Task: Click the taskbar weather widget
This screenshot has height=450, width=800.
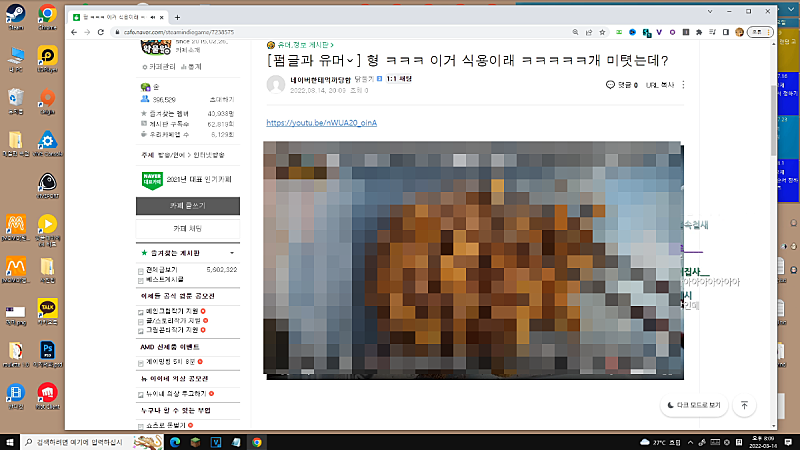Action: click(660, 442)
